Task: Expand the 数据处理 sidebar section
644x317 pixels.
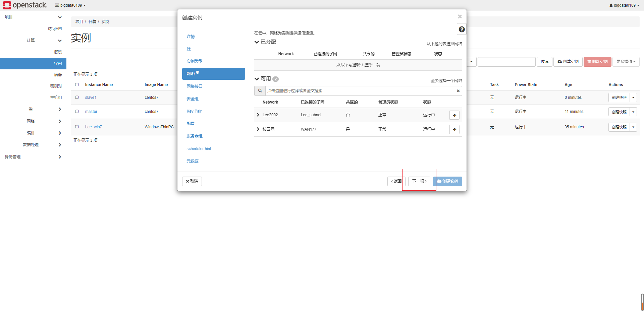Action: pos(60,145)
